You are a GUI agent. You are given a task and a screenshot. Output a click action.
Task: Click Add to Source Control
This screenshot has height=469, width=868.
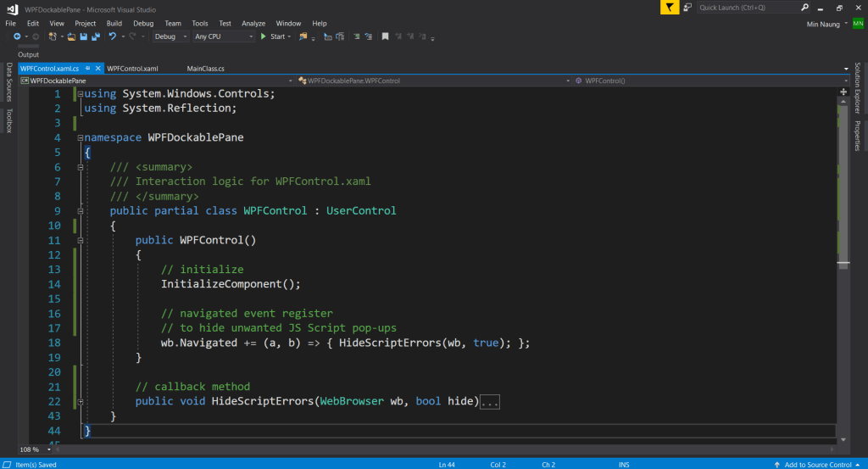817,464
